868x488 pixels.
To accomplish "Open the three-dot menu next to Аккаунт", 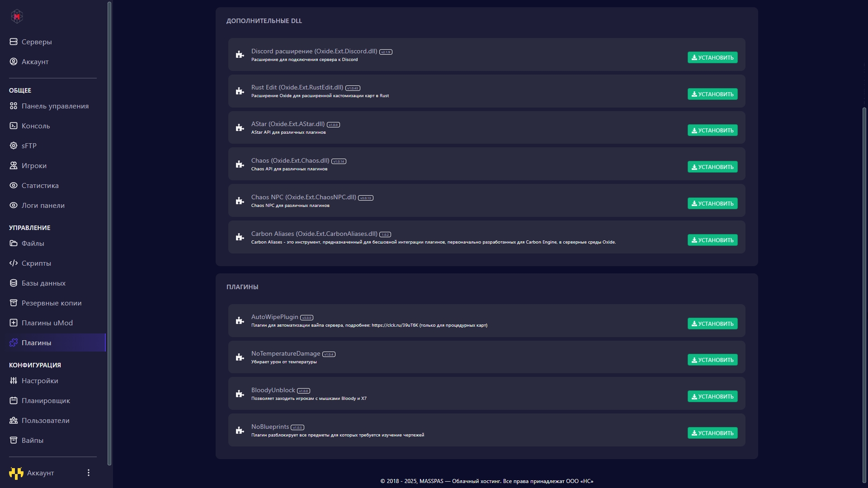I will click(89, 473).
